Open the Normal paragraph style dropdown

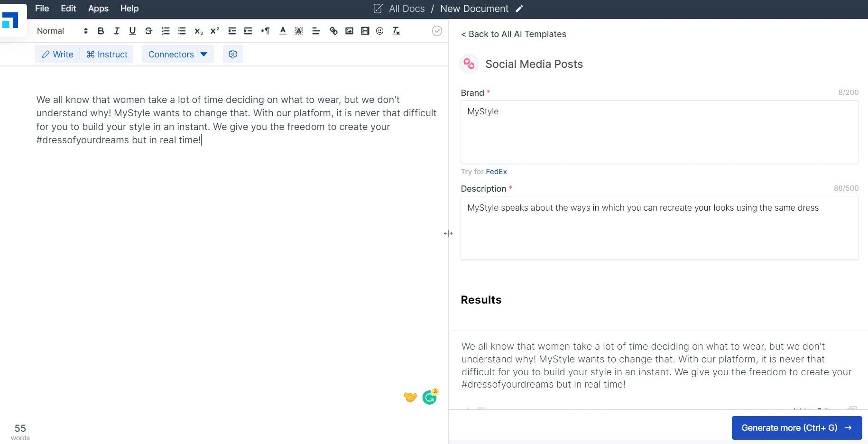tap(62, 31)
